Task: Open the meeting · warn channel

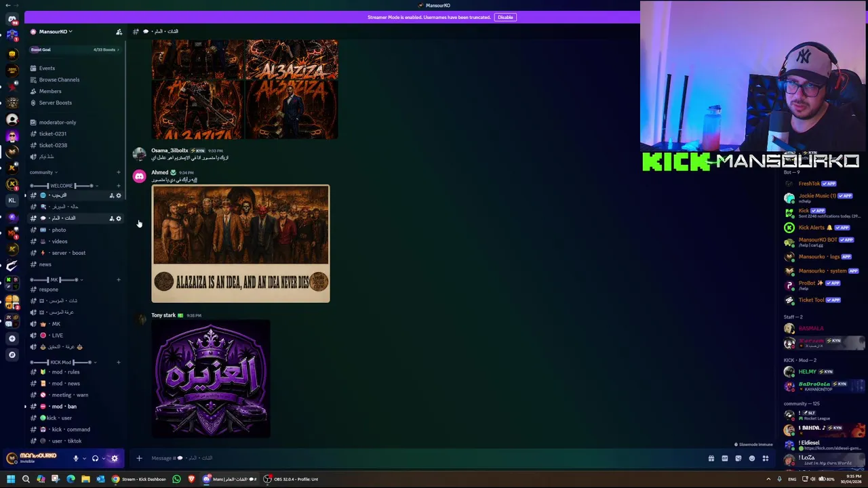Action: point(75,395)
